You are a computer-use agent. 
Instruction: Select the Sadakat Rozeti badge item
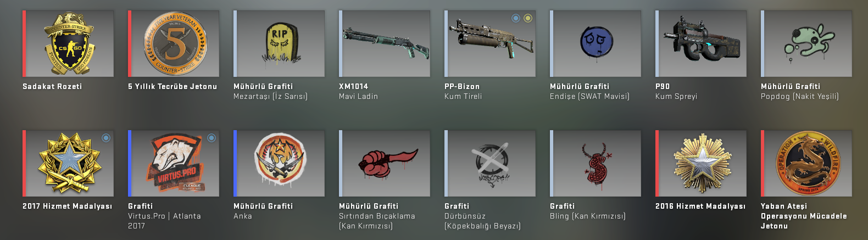pyautogui.click(x=68, y=44)
